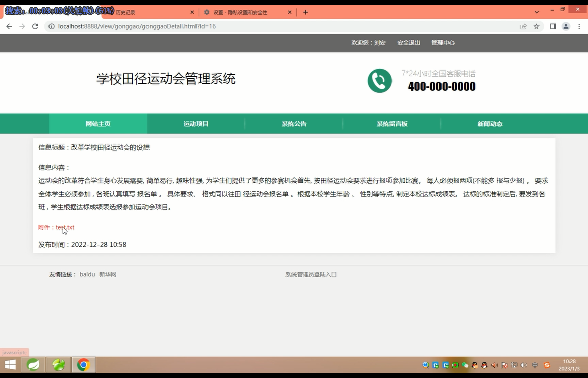Image resolution: width=588 pixels, height=378 pixels.
Task: Click the browser back arrow
Action: point(9,26)
